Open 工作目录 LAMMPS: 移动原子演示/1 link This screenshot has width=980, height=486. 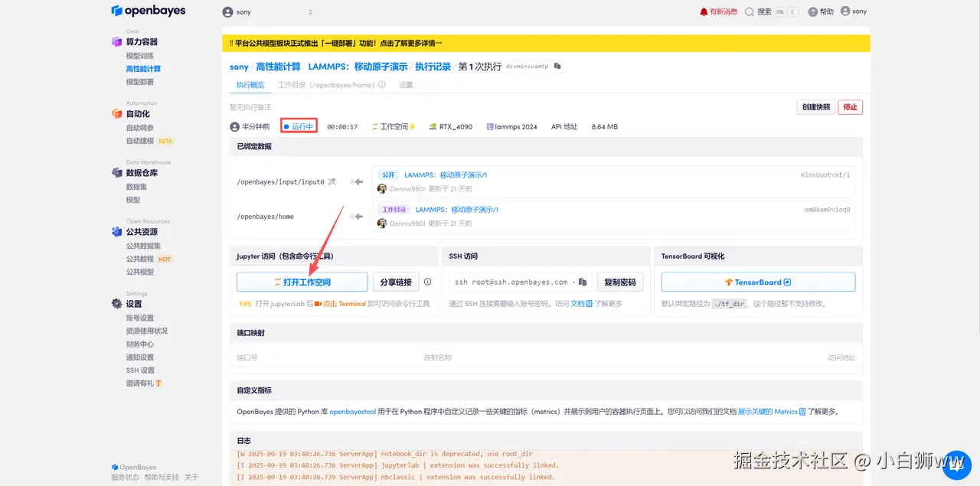pyautogui.click(x=457, y=210)
